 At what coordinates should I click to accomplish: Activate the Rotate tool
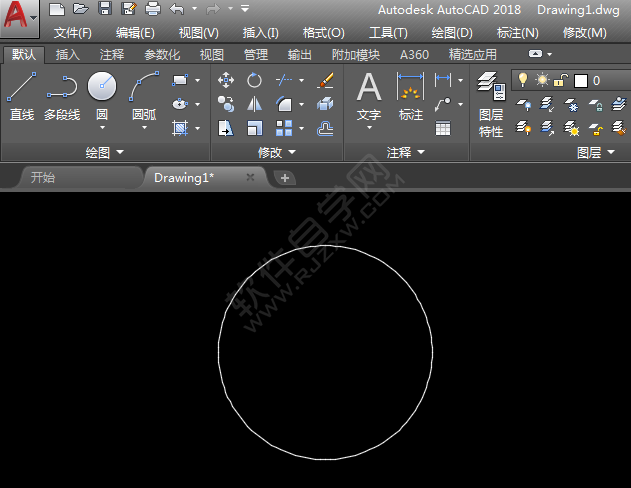click(x=254, y=80)
